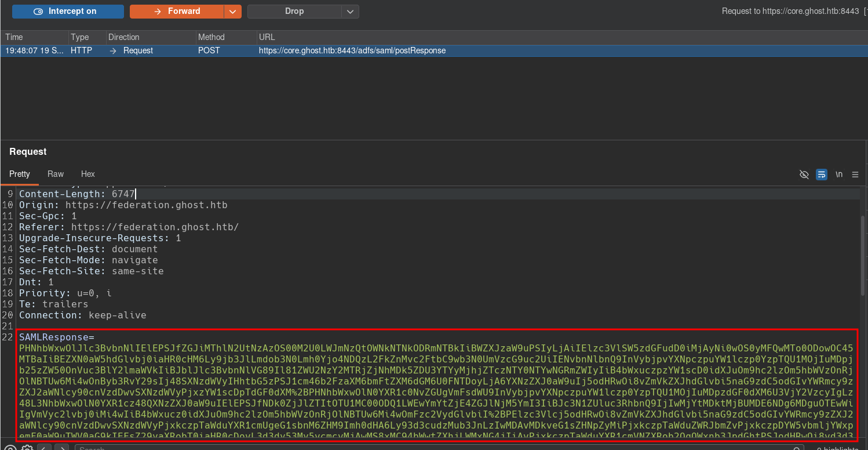Sort by the Type column header

coord(87,37)
